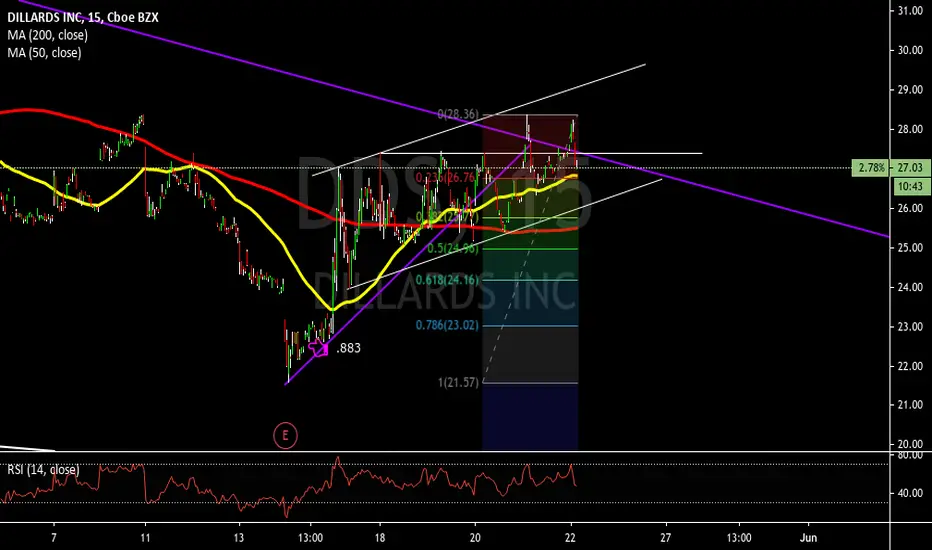Image resolution: width=932 pixels, height=550 pixels.
Task: Click the .883 text annotation
Action: click(x=348, y=348)
